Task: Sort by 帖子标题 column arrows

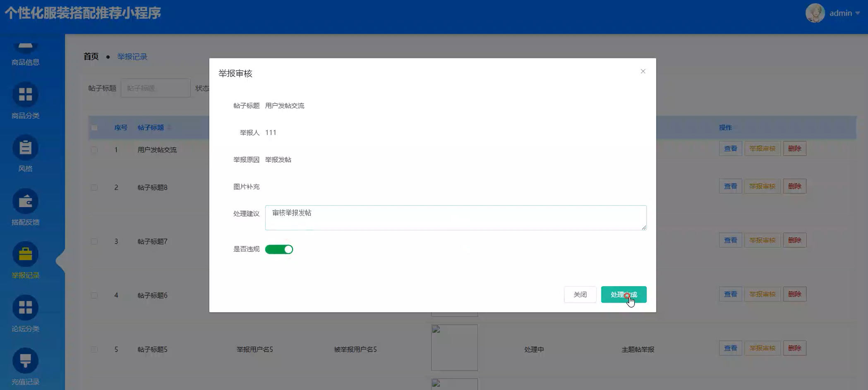Action: (170, 128)
